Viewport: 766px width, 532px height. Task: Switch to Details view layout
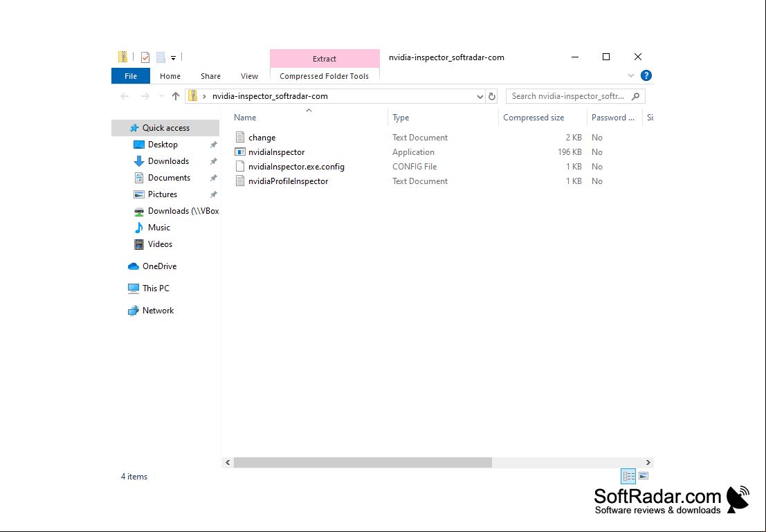click(x=628, y=476)
